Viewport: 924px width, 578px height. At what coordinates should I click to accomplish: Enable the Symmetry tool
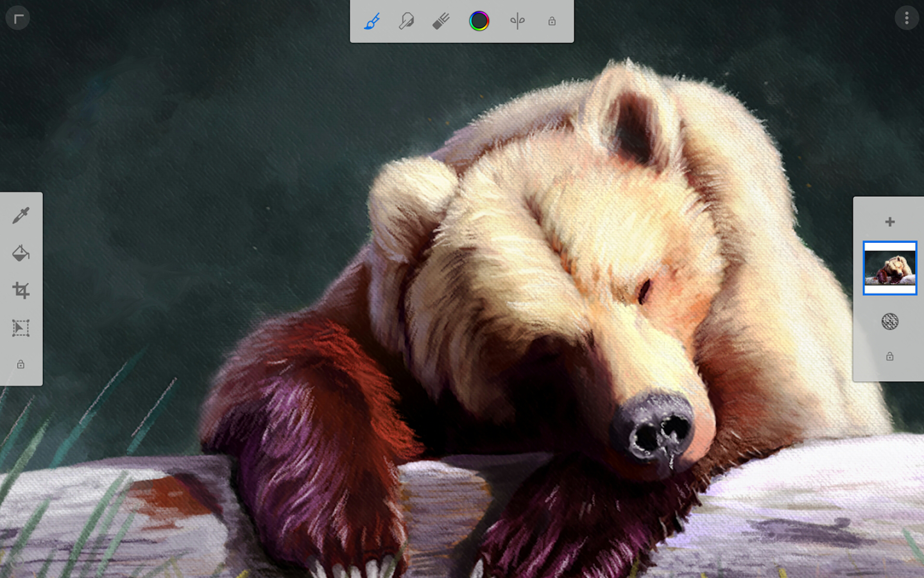tap(517, 21)
